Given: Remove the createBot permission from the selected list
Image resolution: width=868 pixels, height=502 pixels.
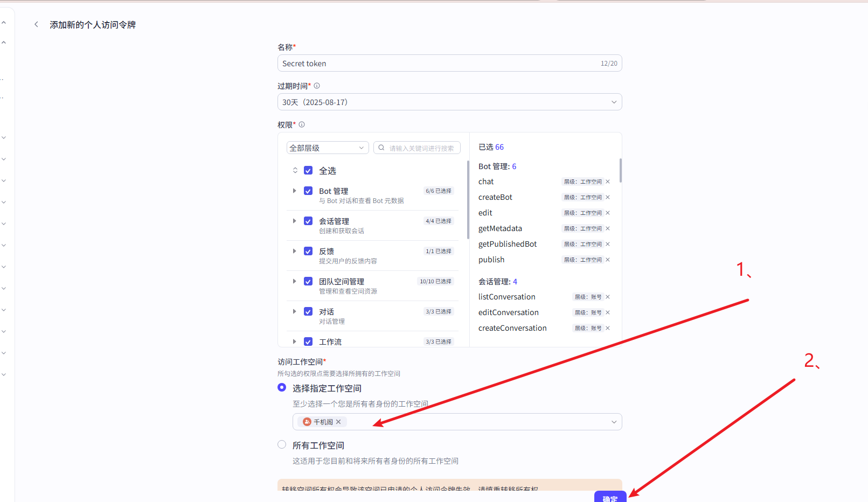Looking at the screenshot, I should tap(608, 197).
